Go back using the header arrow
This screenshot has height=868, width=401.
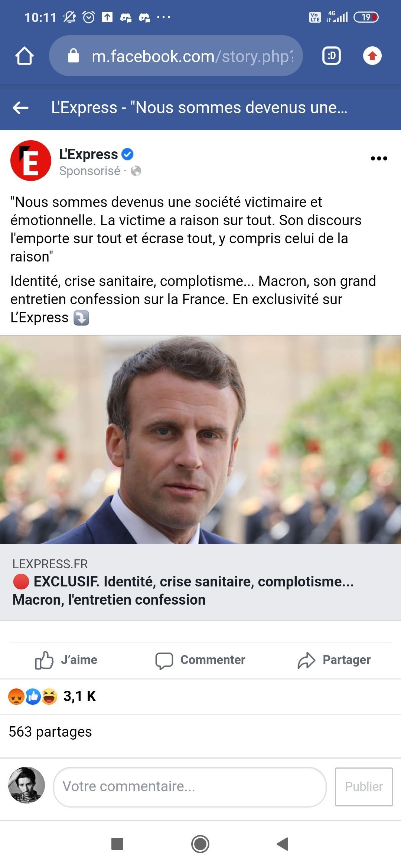click(20, 108)
